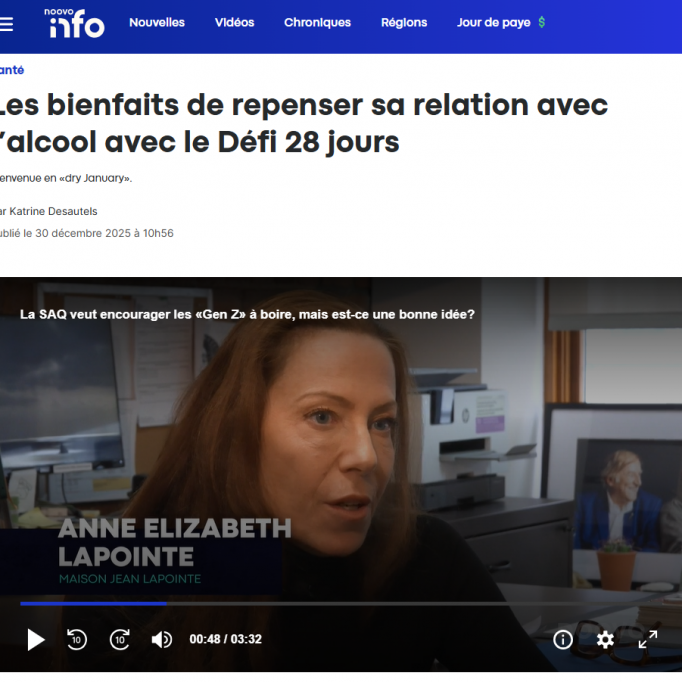Open the Santé category link
Image resolution: width=682 pixels, height=682 pixels.
[12, 70]
